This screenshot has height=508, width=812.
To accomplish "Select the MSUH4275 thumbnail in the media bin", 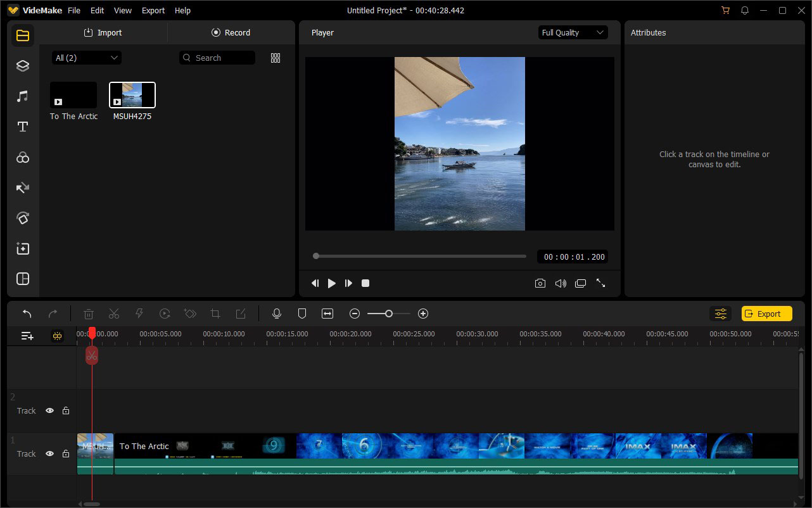I will point(132,94).
